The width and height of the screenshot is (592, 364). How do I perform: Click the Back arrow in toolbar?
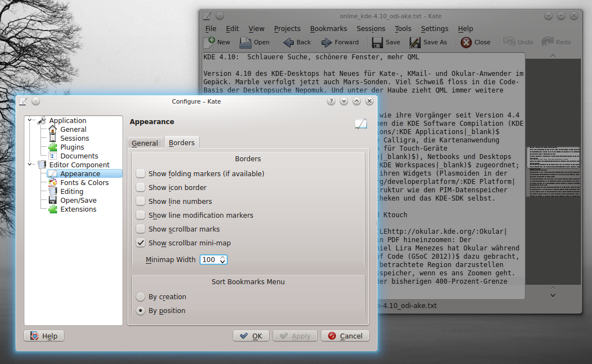[289, 42]
